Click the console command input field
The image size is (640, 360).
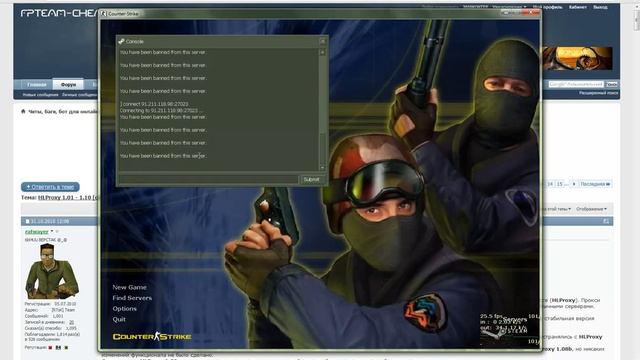[209, 179]
